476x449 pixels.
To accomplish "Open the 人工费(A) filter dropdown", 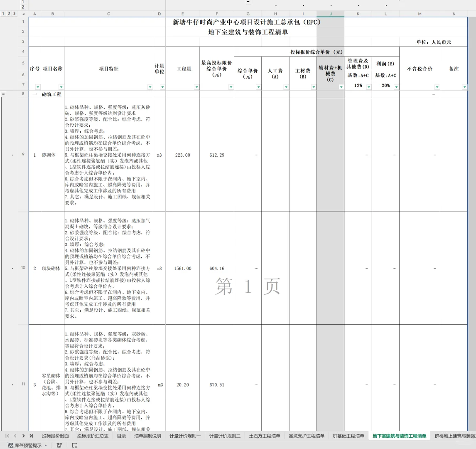I will [286, 87].
